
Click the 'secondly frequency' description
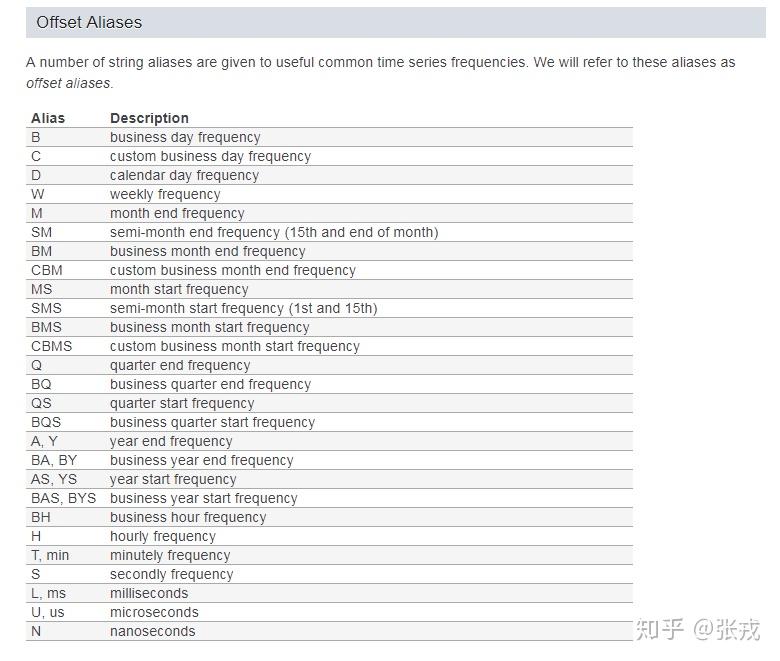click(171, 574)
